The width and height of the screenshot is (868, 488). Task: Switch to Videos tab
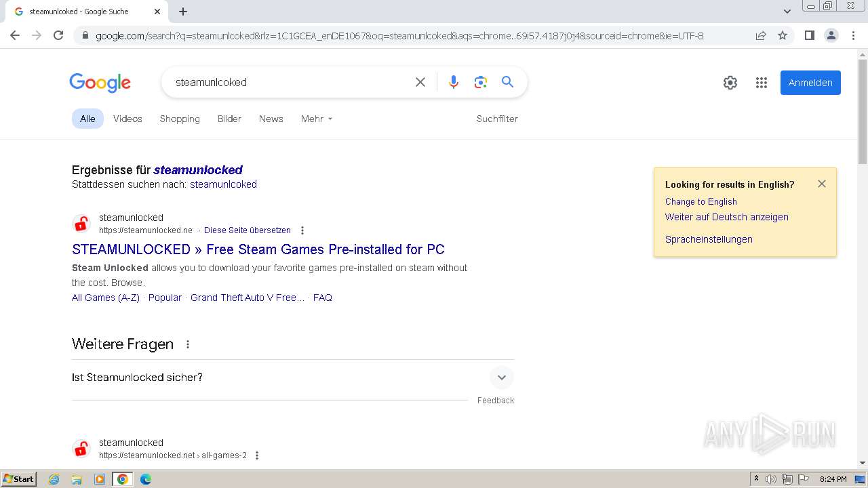point(127,119)
